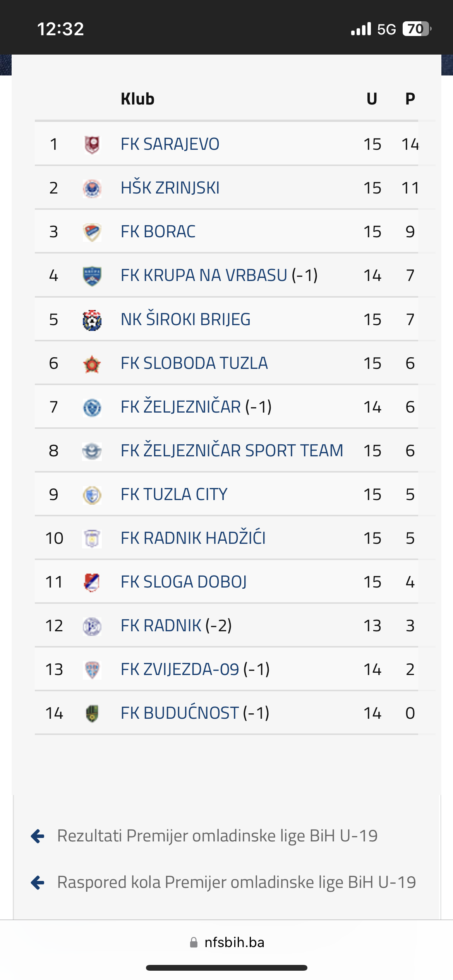This screenshot has height=980, width=453.
Task: Click back arrow beside Rezultati Premijer omladinske lige
Action: [38, 836]
